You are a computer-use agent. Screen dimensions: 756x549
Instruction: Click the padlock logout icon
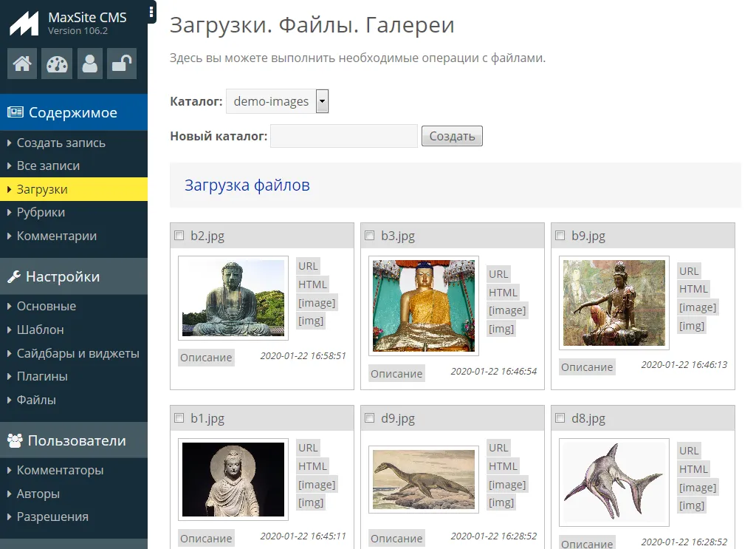pyautogui.click(x=121, y=64)
